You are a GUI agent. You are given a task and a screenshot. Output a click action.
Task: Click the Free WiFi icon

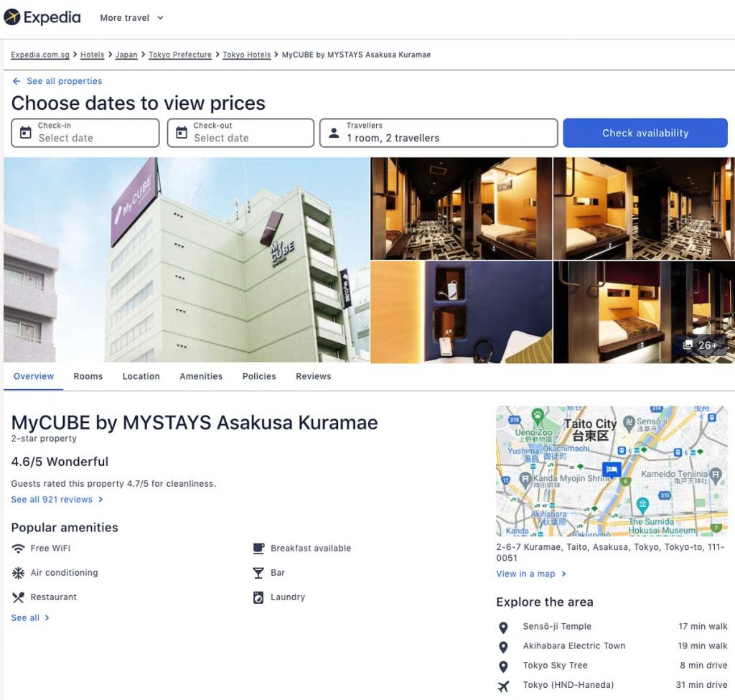[x=18, y=548]
